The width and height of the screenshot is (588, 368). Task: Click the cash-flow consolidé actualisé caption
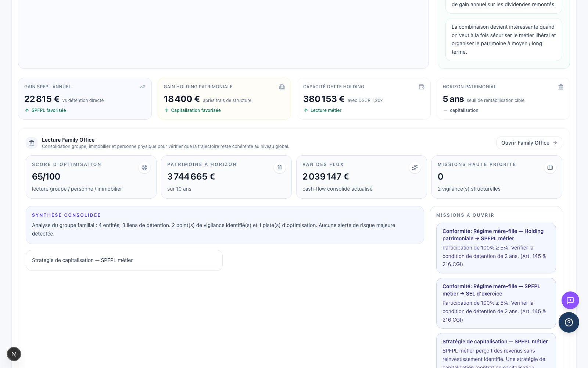point(337,189)
